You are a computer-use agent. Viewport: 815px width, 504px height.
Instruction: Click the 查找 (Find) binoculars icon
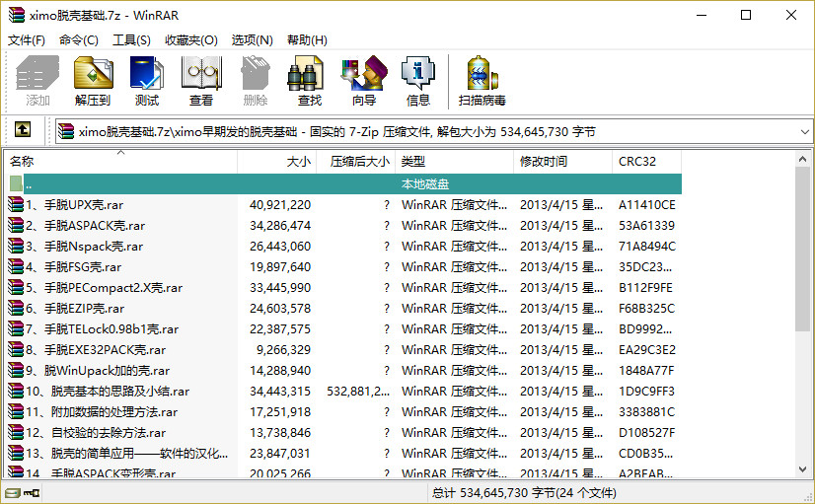pyautogui.click(x=309, y=80)
